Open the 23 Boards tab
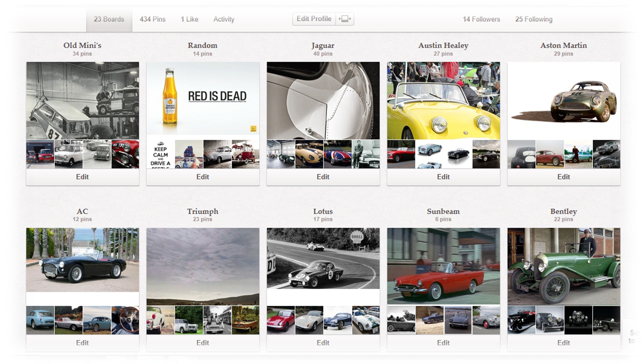Image resolution: width=644 pixels, height=364 pixels. [x=109, y=19]
